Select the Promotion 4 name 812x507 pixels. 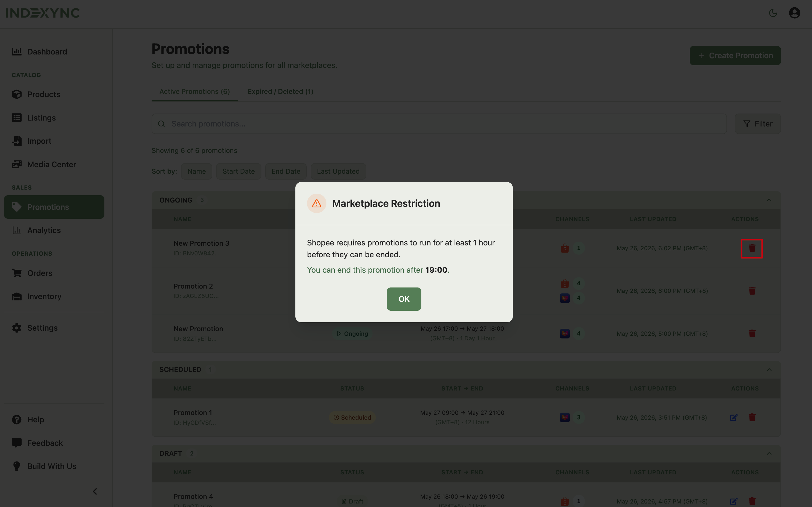tap(193, 496)
